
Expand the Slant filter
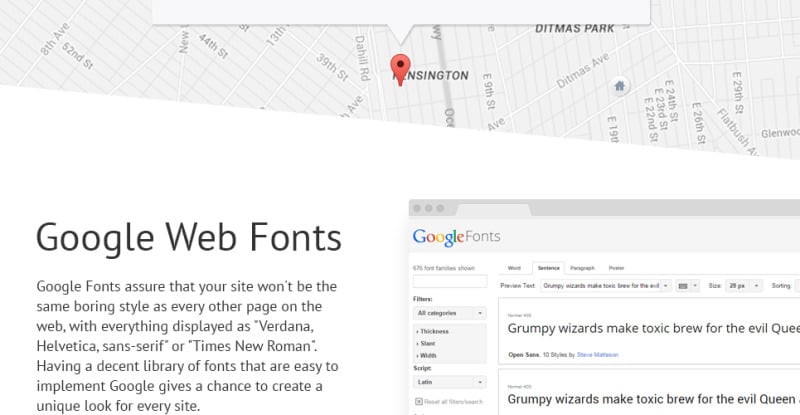(426, 344)
